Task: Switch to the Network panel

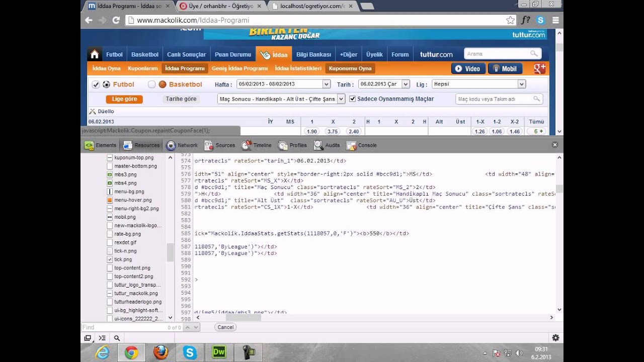Action: click(x=182, y=145)
